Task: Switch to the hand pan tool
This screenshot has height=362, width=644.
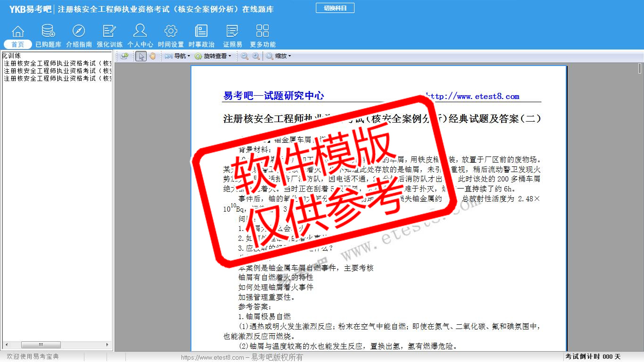Action: pyautogui.click(x=152, y=56)
